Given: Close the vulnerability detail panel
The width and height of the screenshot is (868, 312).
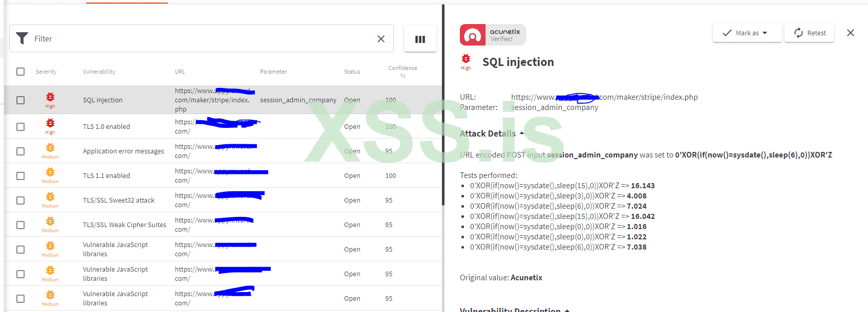Looking at the screenshot, I should [851, 33].
